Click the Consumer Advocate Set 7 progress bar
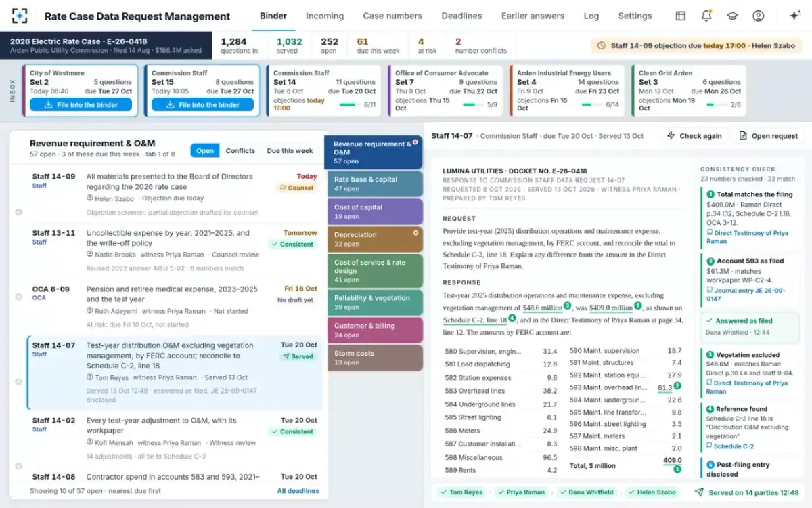Viewport: 812px width, 508px height. [474, 104]
